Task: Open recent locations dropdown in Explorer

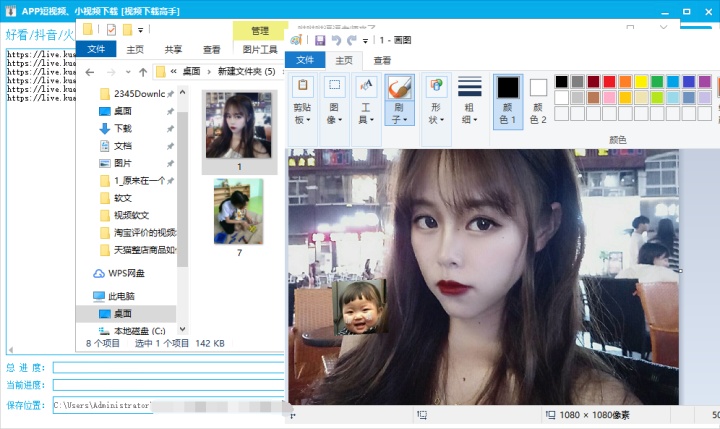Action: [128, 72]
